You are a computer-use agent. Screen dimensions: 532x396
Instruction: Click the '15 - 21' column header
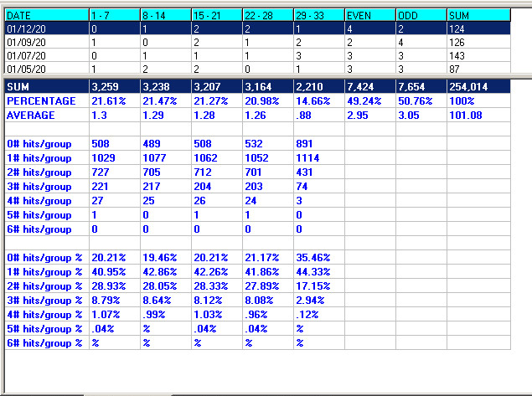[x=216, y=16]
